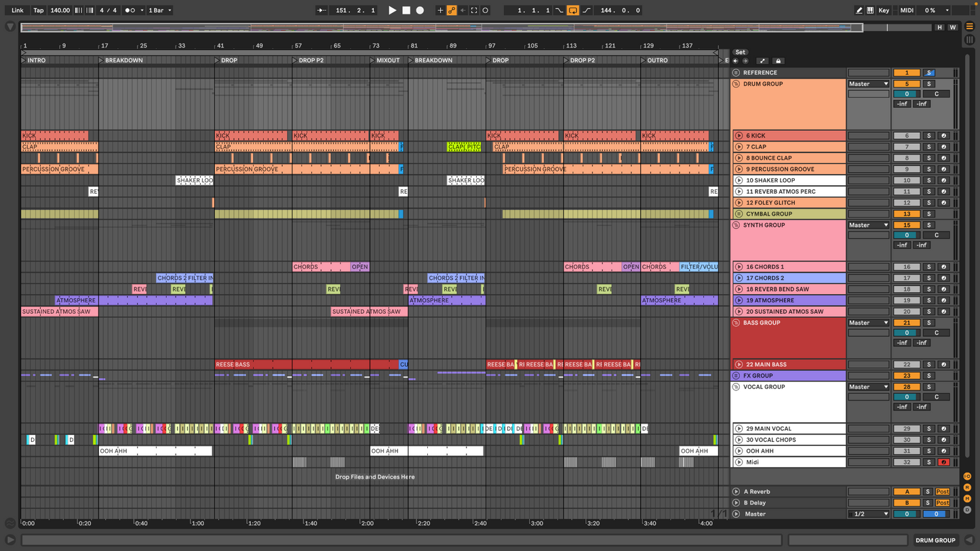Screen dimensions: 980x551
Task: Show or hide the I-O section
Action: 967,476
